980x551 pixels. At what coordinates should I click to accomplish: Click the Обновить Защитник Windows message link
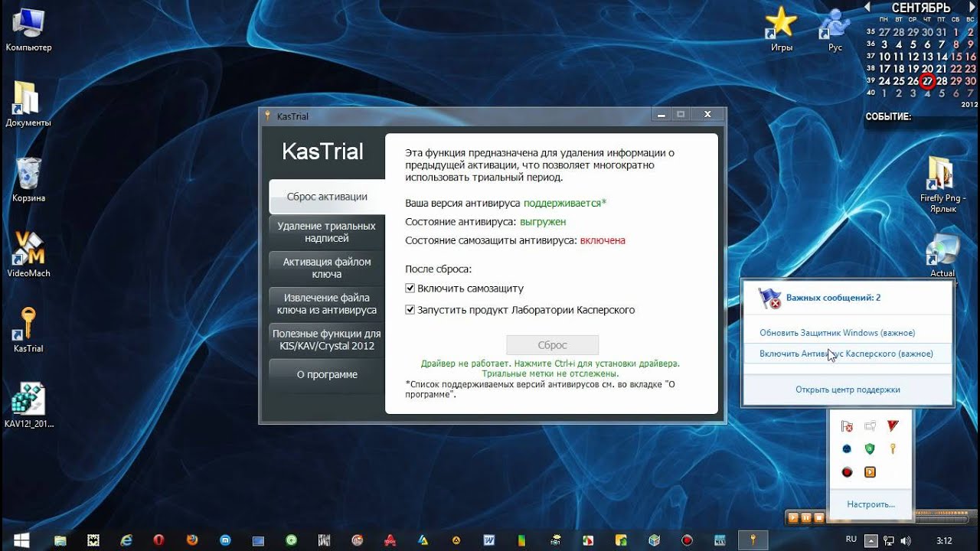pos(838,333)
